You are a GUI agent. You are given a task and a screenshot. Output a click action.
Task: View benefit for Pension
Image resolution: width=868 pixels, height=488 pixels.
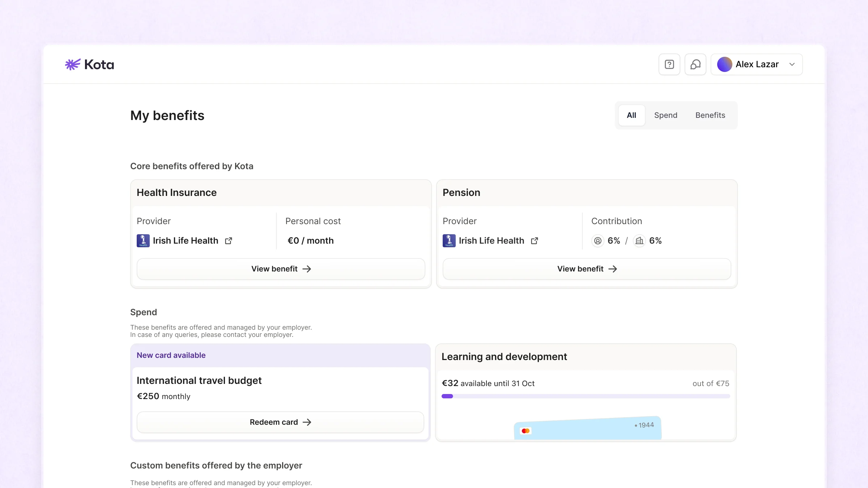[x=587, y=269]
